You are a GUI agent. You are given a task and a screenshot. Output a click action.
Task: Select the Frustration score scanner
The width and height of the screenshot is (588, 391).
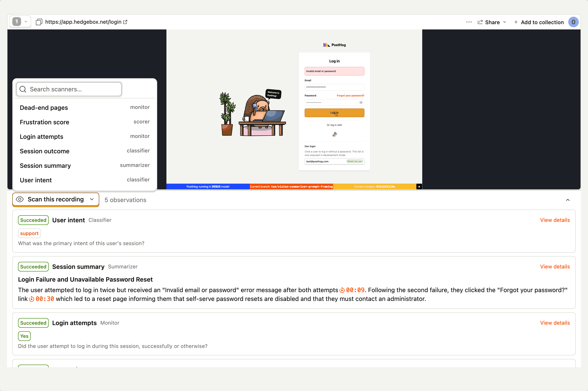pyautogui.click(x=85, y=122)
